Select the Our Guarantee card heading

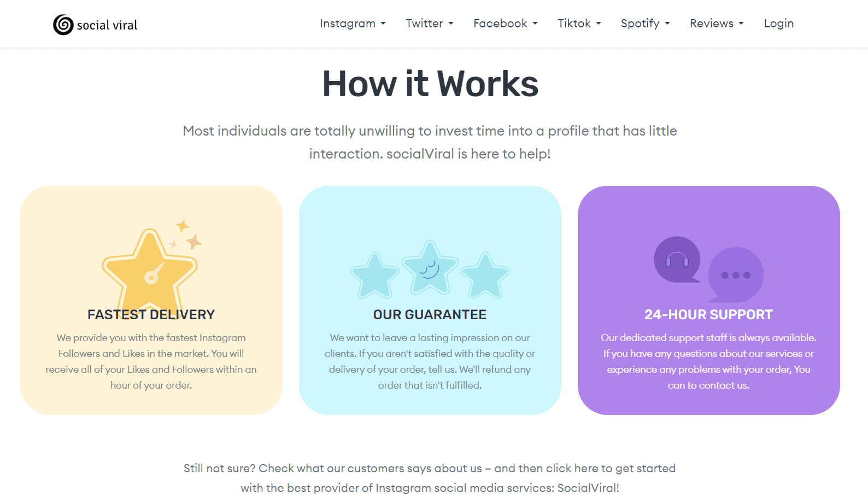(430, 315)
